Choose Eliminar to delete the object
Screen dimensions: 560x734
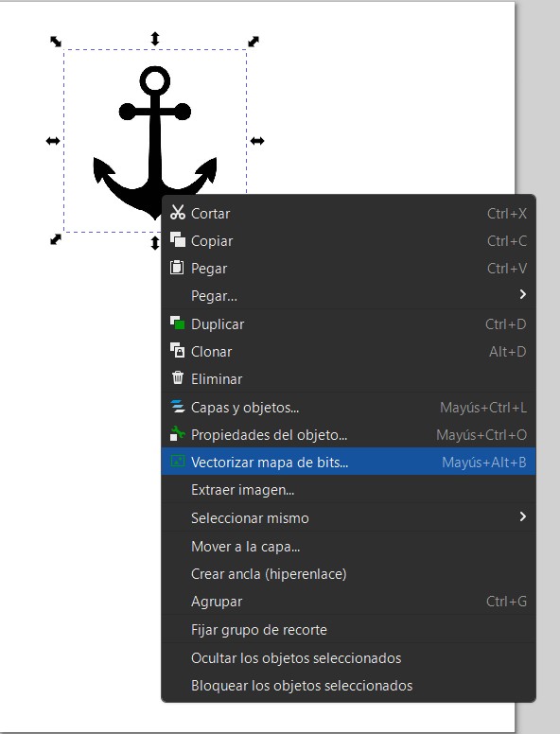[x=348, y=378]
